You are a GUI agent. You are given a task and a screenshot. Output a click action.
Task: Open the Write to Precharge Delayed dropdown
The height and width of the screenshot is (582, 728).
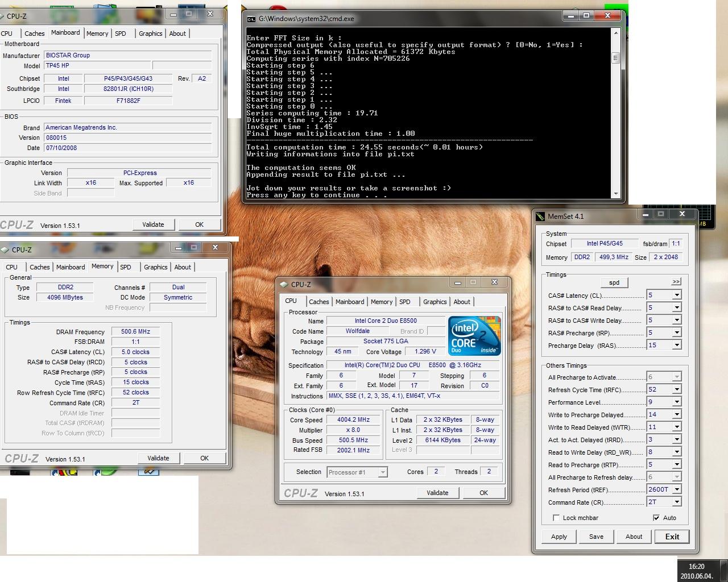point(677,415)
